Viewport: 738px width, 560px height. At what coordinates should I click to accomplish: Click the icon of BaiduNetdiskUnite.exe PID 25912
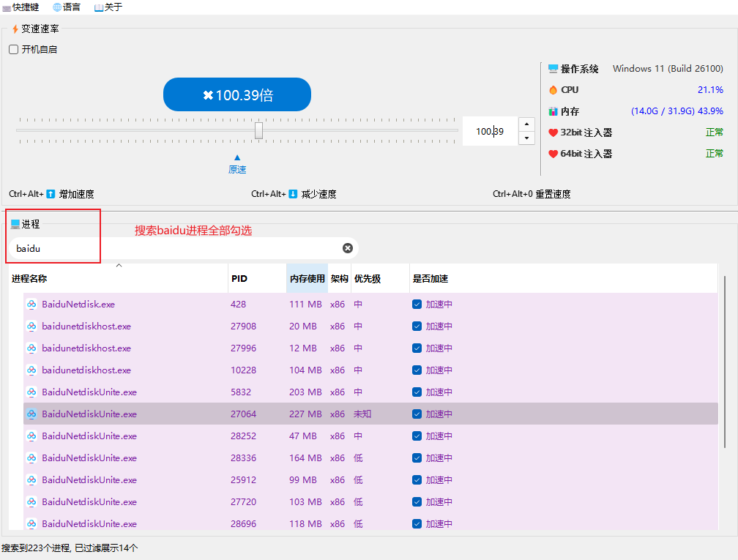(31, 480)
